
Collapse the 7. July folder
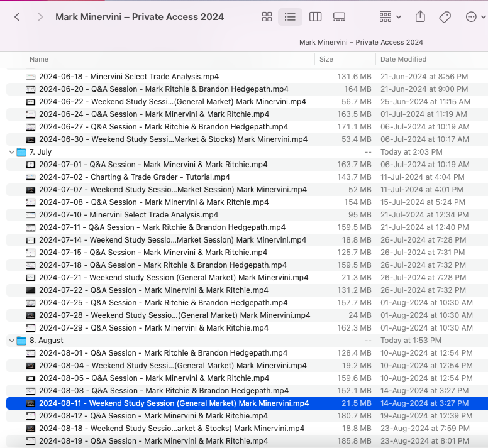pyautogui.click(x=11, y=152)
